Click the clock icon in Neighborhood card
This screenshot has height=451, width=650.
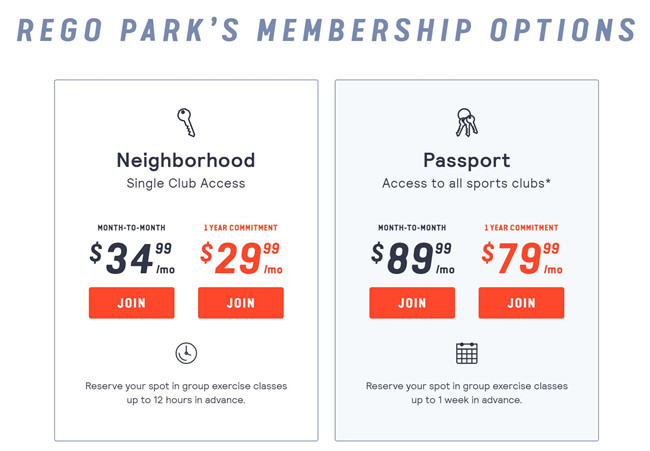(x=186, y=353)
